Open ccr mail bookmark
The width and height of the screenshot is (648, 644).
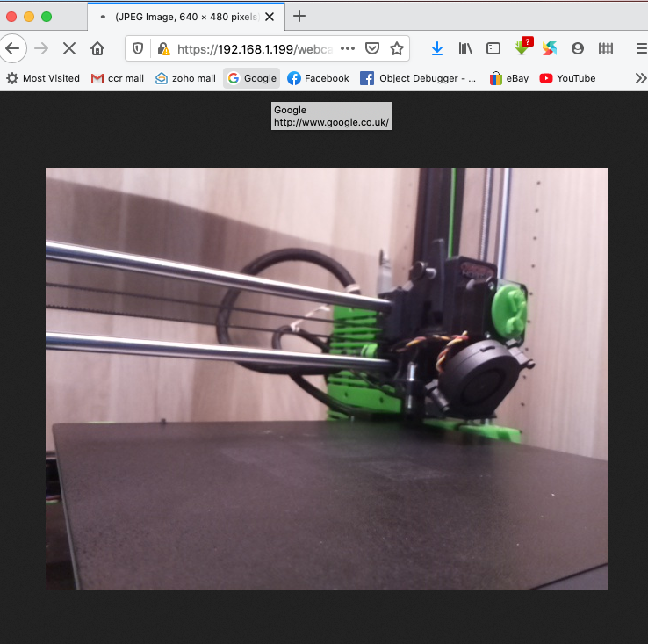[x=118, y=78]
